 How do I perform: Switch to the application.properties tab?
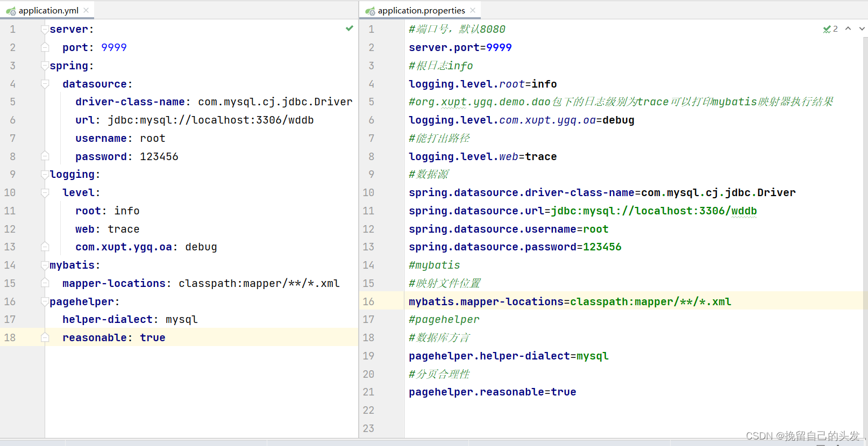421,10
